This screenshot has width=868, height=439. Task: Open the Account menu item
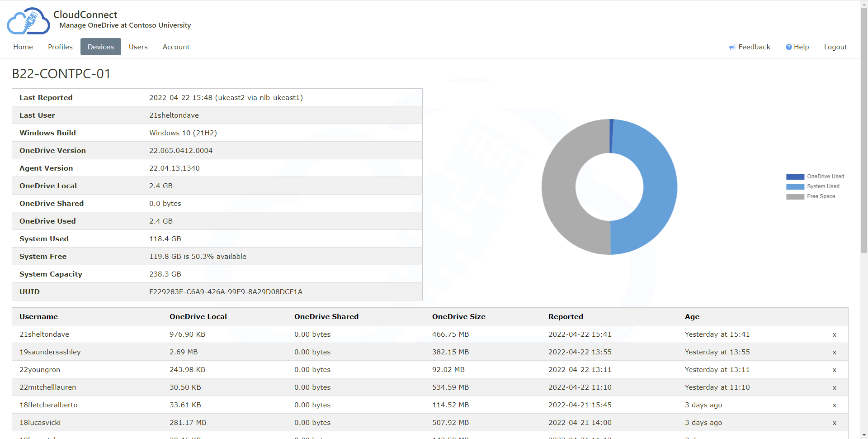(x=176, y=47)
